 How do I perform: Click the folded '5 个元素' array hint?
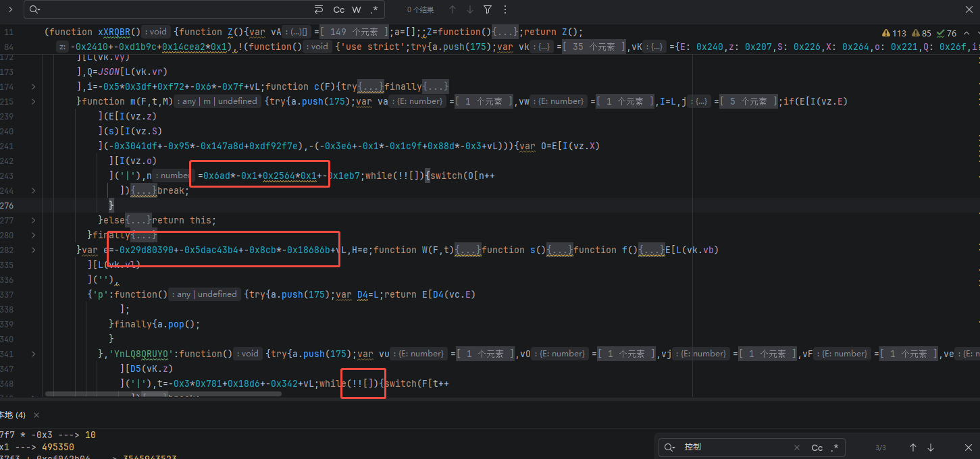tap(748, 101)
